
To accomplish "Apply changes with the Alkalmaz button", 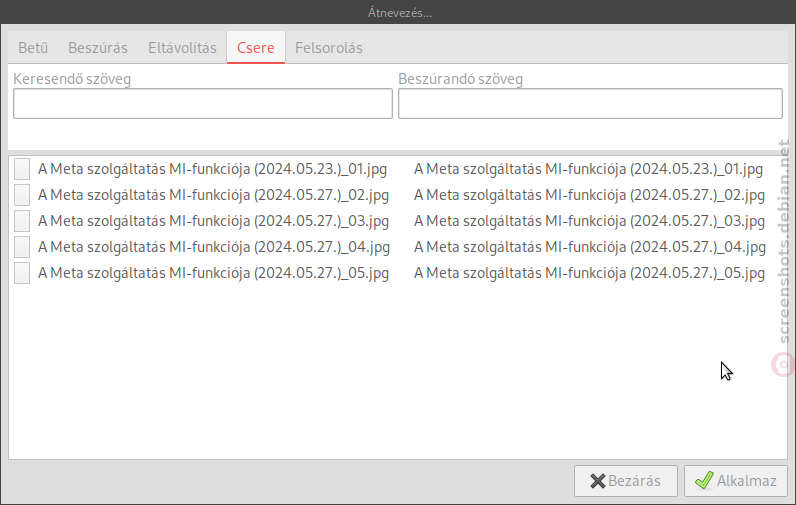I will pos(736,481).
